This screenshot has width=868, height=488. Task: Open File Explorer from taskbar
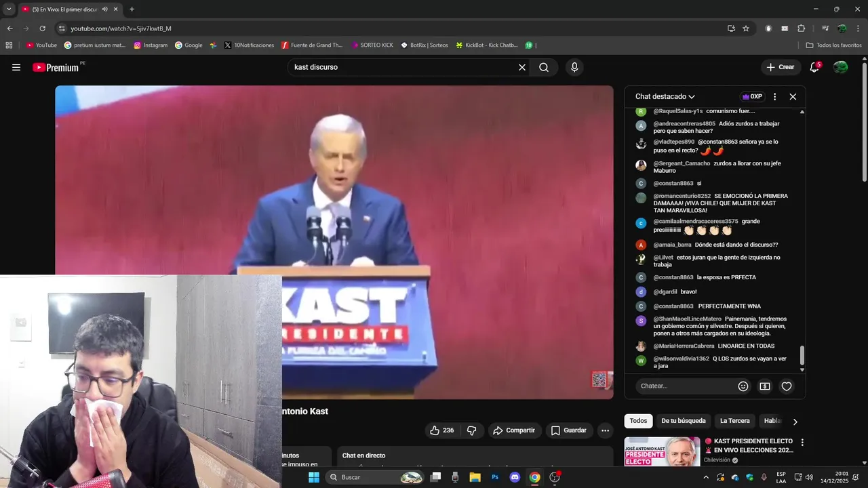tap(475, 477)
